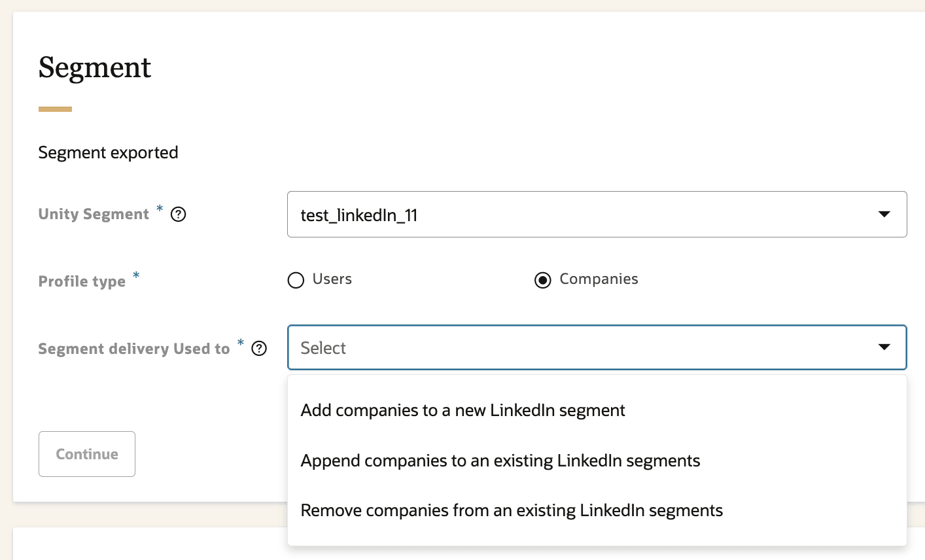Click the gold divider under the Segment heading

point(55,109)
